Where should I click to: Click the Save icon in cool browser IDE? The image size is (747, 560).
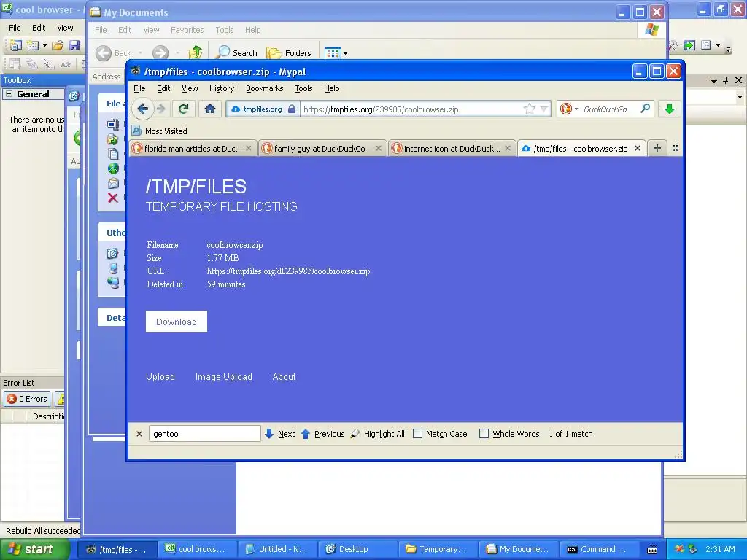(x=74, y=45)
